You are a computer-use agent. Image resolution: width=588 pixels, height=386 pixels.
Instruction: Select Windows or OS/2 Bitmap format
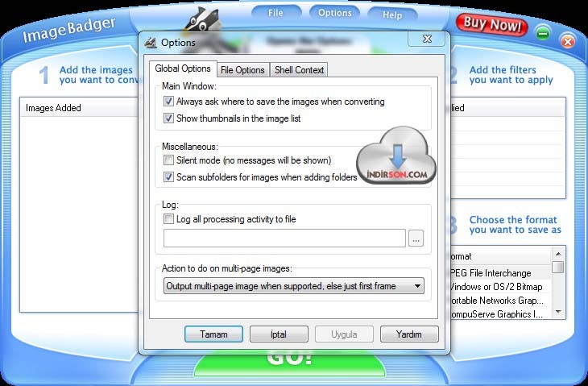click(x=499, y=287)
